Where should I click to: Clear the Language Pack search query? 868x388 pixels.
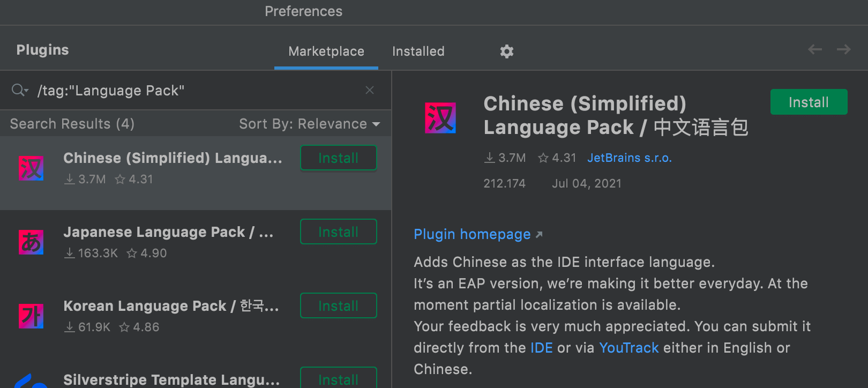370,90
